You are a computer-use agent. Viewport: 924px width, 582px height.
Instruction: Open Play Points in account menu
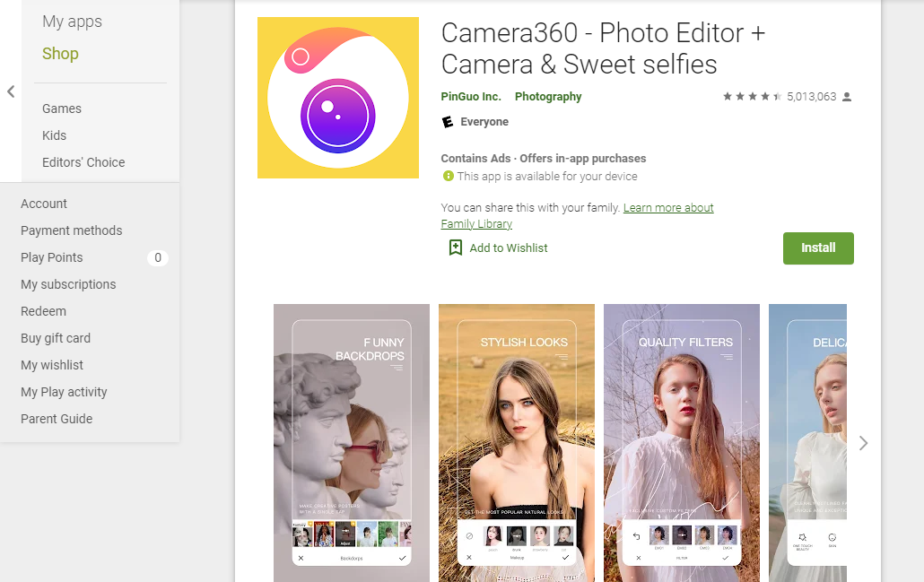click(52, 257)
